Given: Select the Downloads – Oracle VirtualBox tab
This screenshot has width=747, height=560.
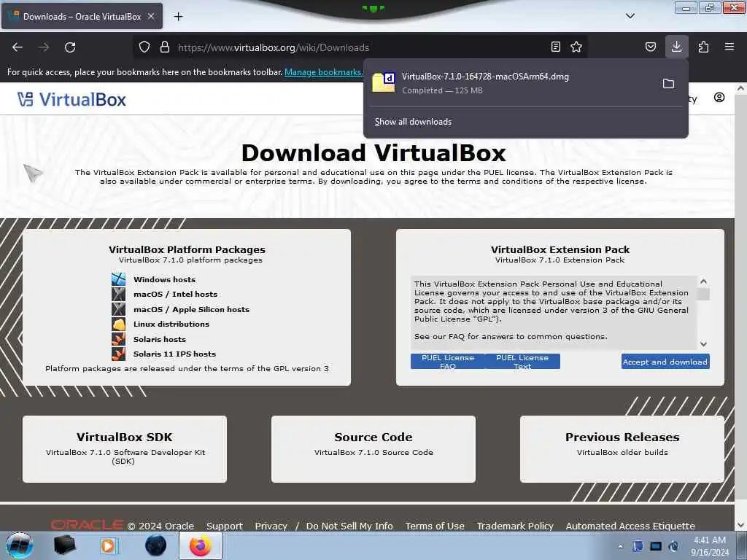Looking at the screenshot, I should point(82,17).
